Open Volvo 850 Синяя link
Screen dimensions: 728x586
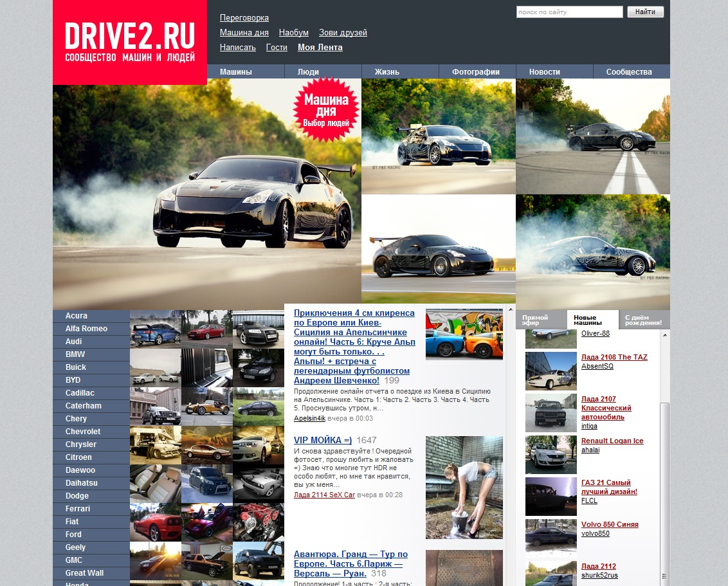pos(610,524)
